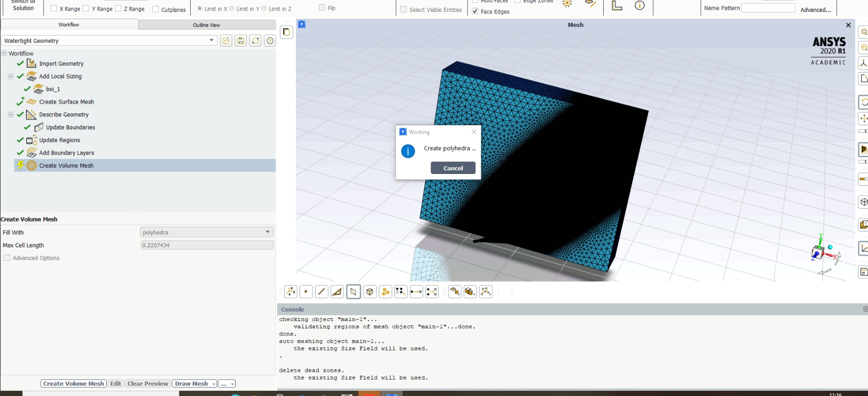Enable the Advanced Options checkbox
This screenshot has height=396, width=868.
tap(7, 258)
